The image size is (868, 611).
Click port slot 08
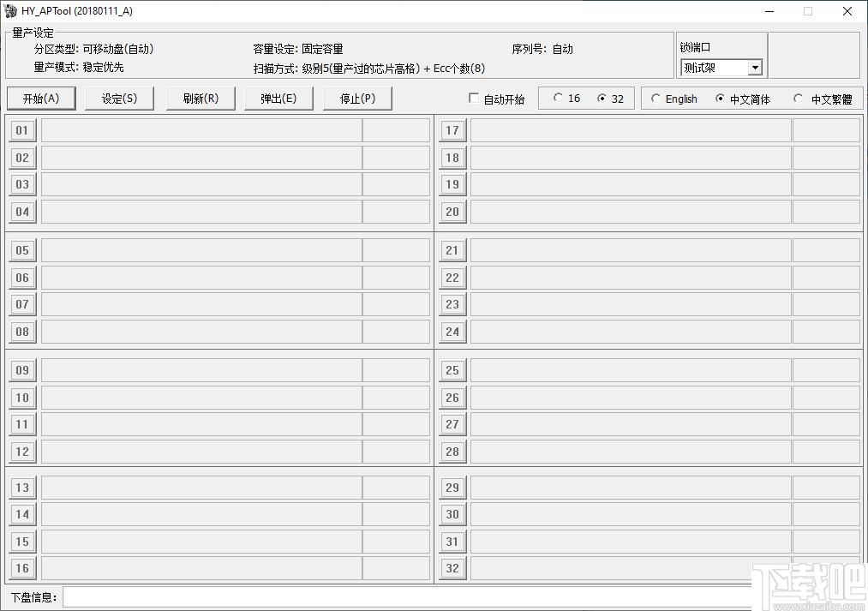point(22,332)
